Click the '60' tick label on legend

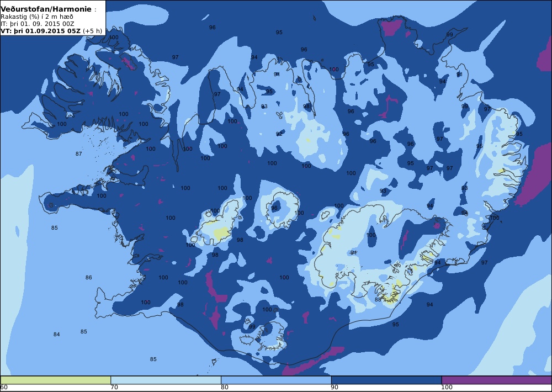[4, 388]
